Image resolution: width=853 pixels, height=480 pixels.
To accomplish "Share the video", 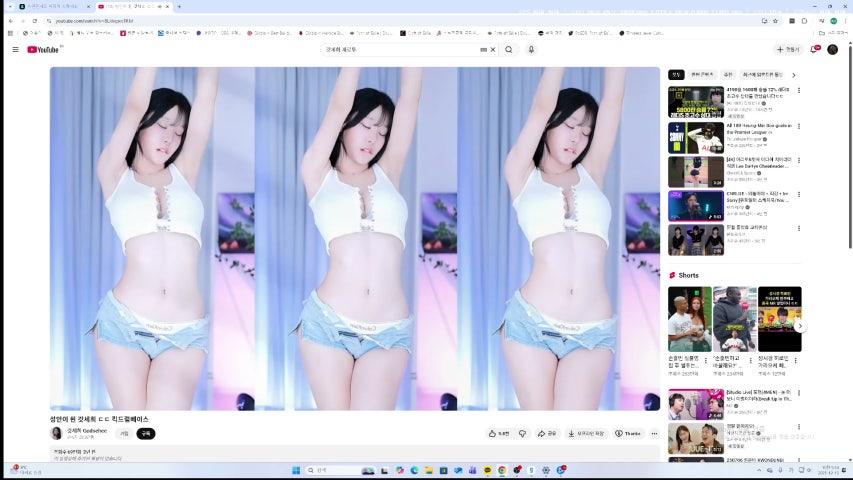I will [x=547, y=434].
